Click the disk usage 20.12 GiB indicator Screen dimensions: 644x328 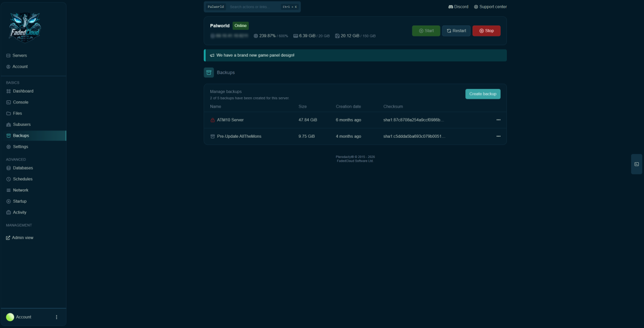tap(355, 36)
